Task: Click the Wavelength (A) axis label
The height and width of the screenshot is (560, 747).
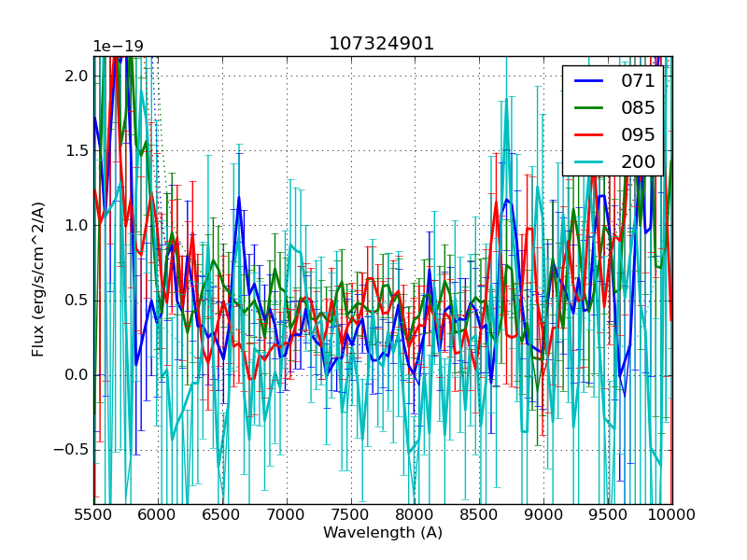Action: click(x=383, y=533)
